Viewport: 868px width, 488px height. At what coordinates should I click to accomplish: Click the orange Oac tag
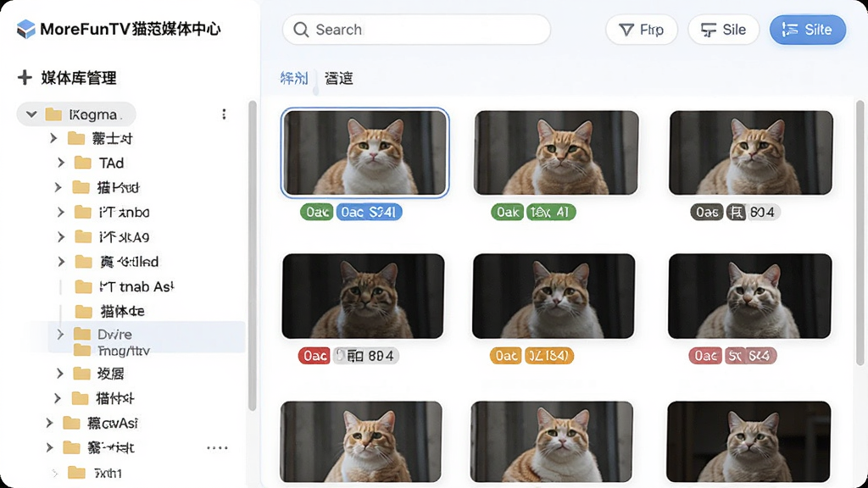click(505, 356)
